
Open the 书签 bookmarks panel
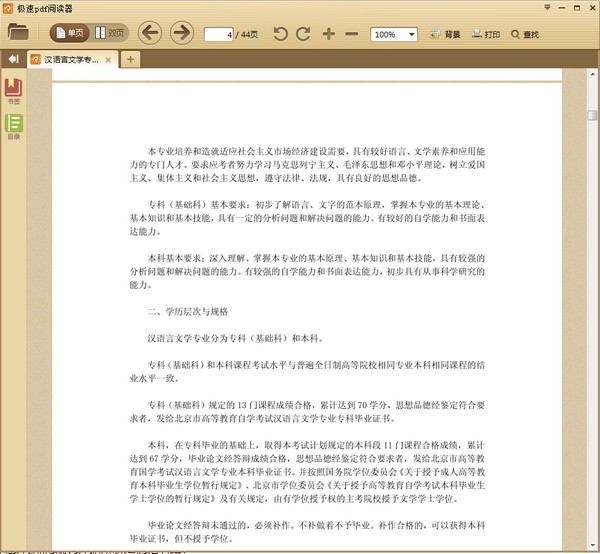point(13,91)
